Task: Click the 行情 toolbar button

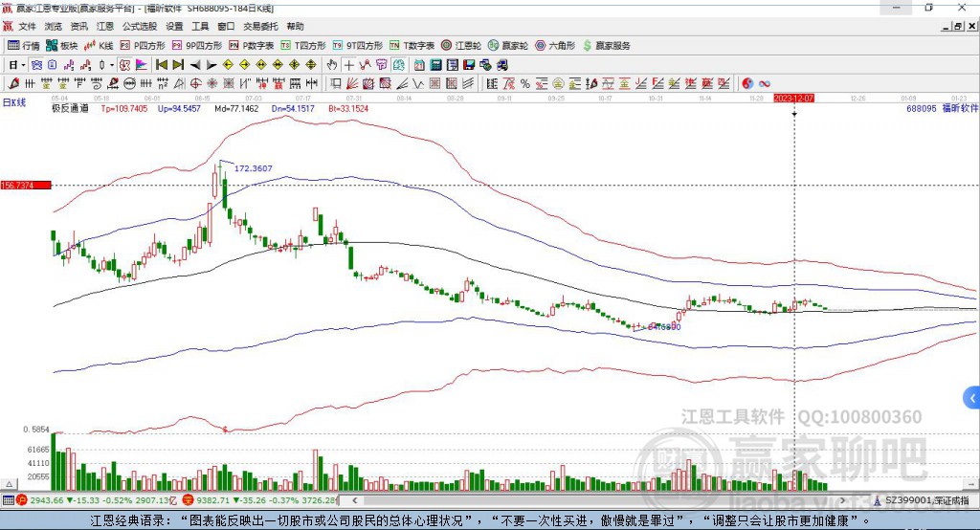Action: [24, 46]
